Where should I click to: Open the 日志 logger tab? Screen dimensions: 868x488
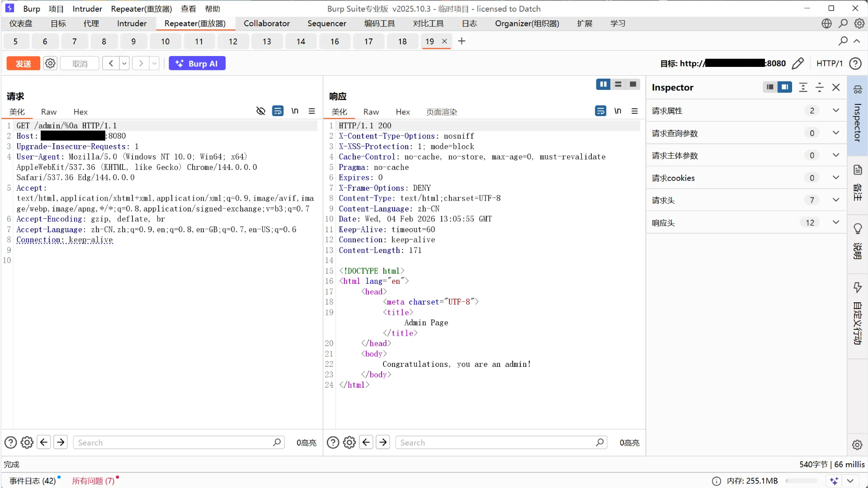[469, 23]
